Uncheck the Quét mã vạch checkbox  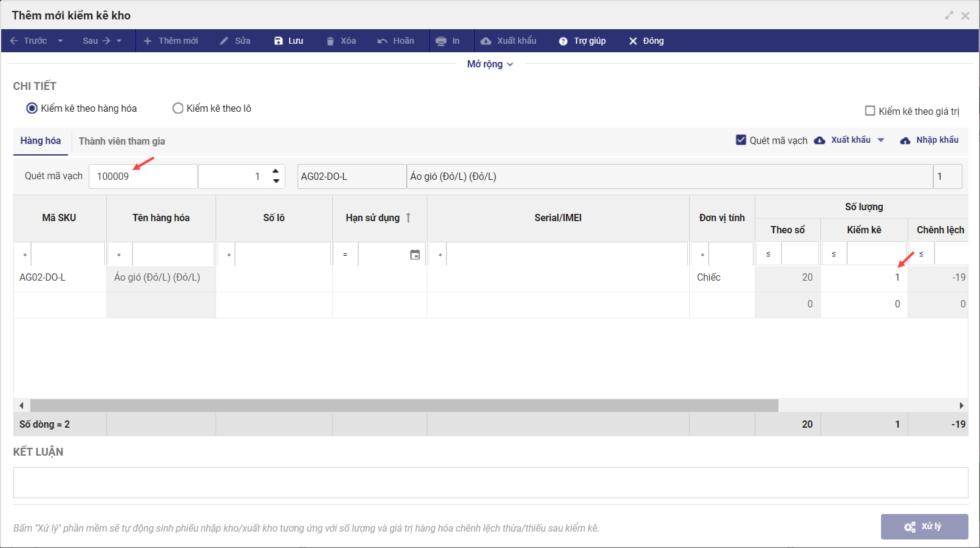pyautogui.click(x=741, y=140)
